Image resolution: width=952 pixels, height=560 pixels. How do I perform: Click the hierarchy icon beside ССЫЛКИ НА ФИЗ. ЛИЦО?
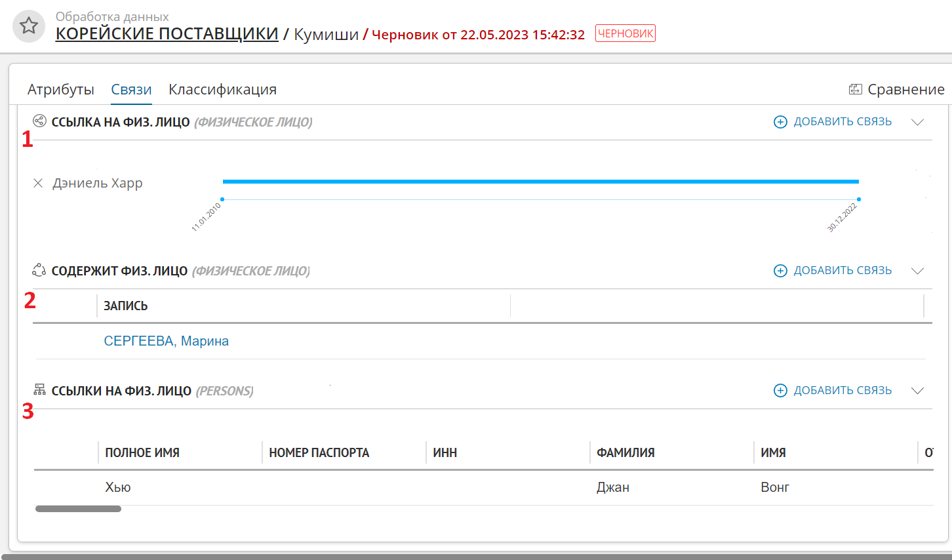(x=39, y=390)
